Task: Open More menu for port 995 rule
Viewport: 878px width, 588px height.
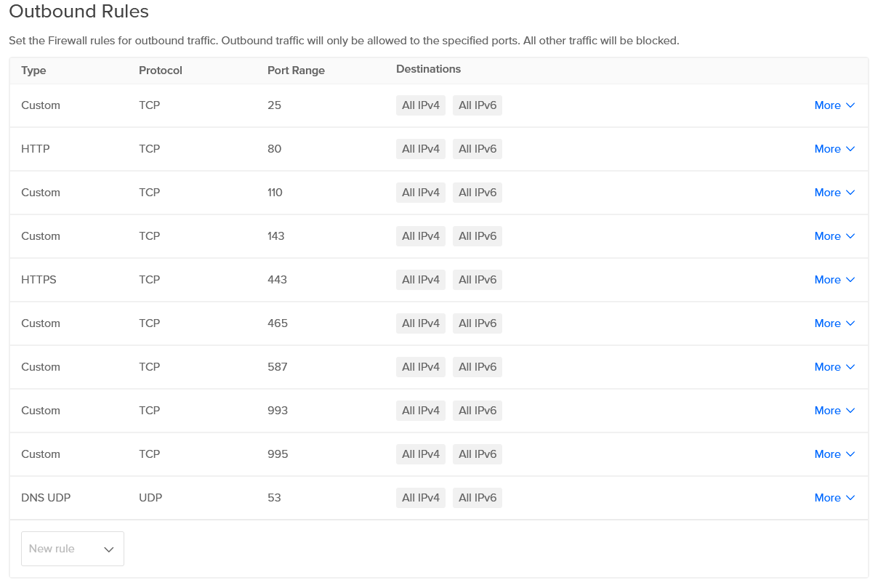Action: (834, 454)
